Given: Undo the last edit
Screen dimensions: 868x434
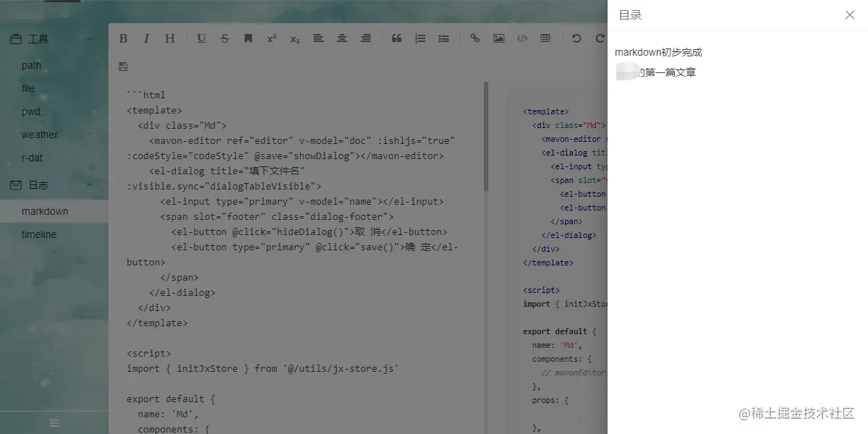Looking at the screenshot, I should pos(576,38).
